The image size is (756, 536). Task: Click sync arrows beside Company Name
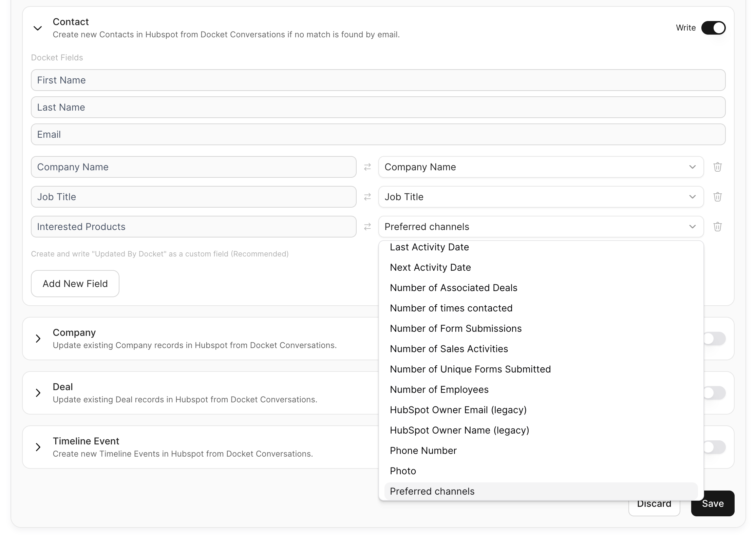pyautogui.click(x=367, y=167)
